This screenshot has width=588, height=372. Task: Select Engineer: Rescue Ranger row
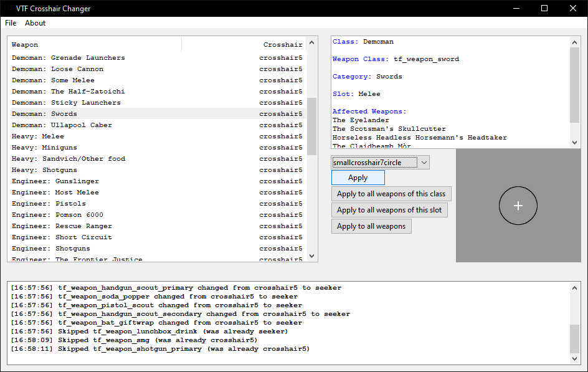pyautogui.click(x=158, y=226)
